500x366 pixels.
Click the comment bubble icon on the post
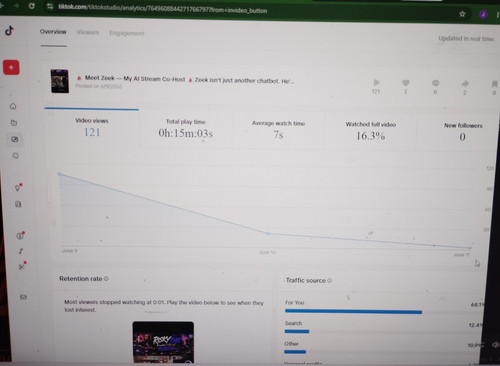coord(435,83)
